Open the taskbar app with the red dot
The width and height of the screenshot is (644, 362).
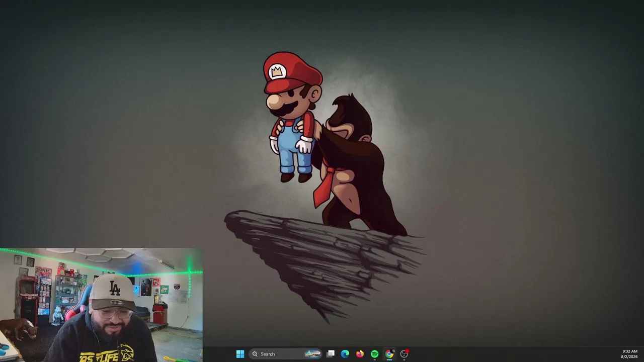pos(404,354)
